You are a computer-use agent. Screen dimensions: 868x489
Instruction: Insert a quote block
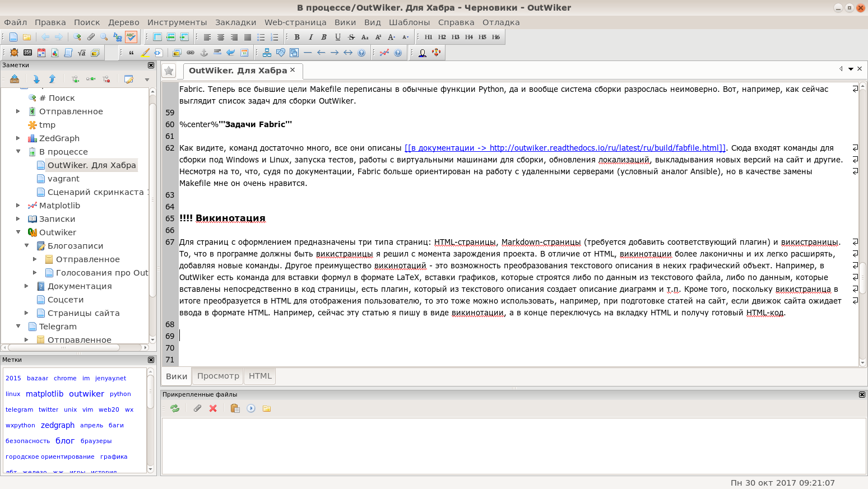click(x=131, y=53)
